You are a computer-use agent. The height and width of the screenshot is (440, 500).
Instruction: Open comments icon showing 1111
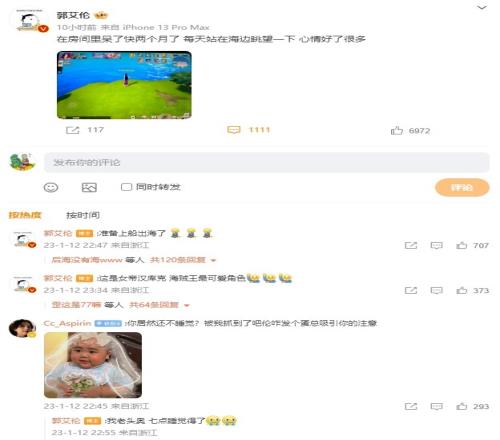pyautogui.click(x=234, y=130)
